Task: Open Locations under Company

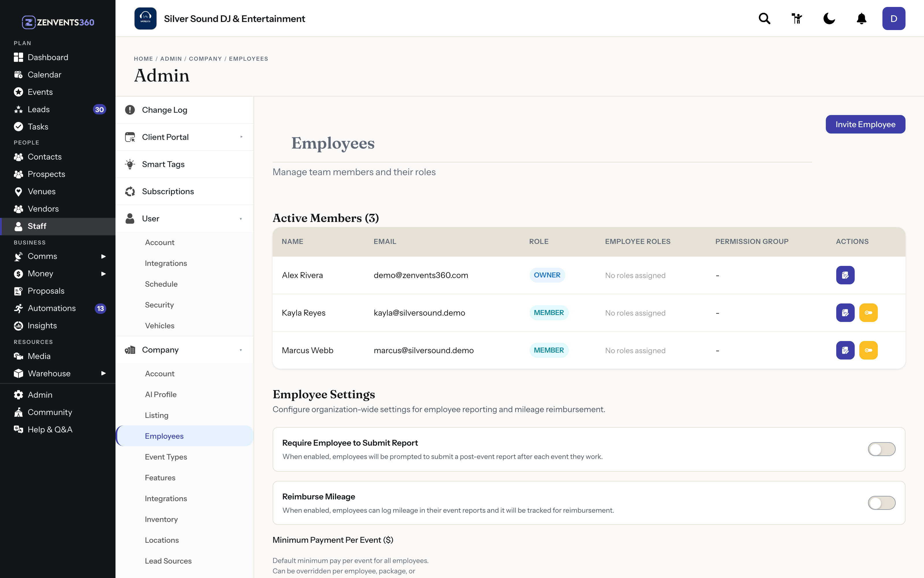Action: pos(185,540)
